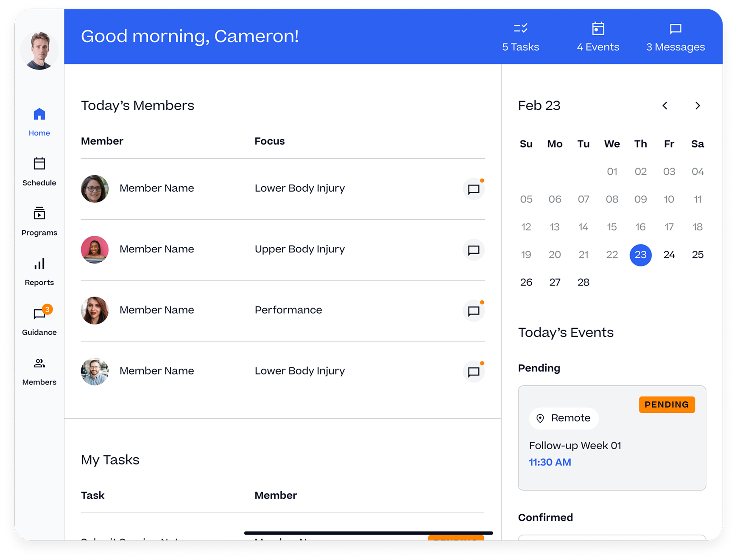Open avatar of member on pink background

(95, 249)
